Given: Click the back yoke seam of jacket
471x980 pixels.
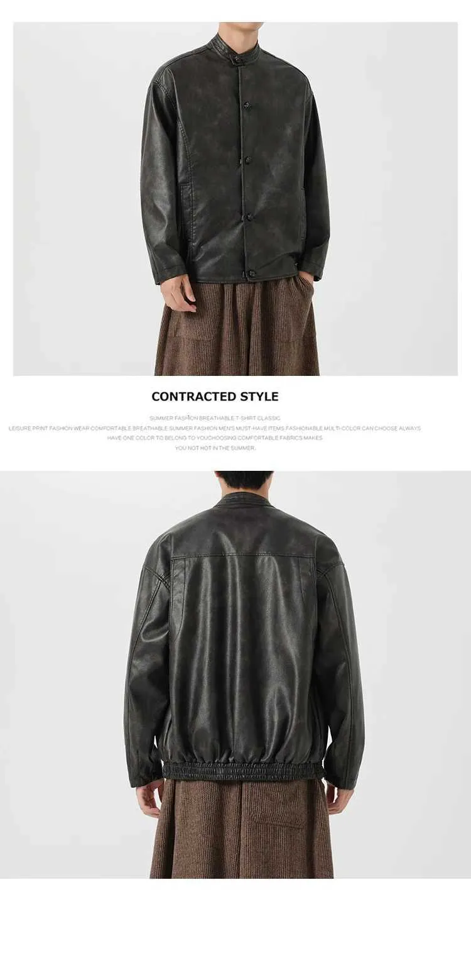Looking at the screenshot, I should click(242, 555).
